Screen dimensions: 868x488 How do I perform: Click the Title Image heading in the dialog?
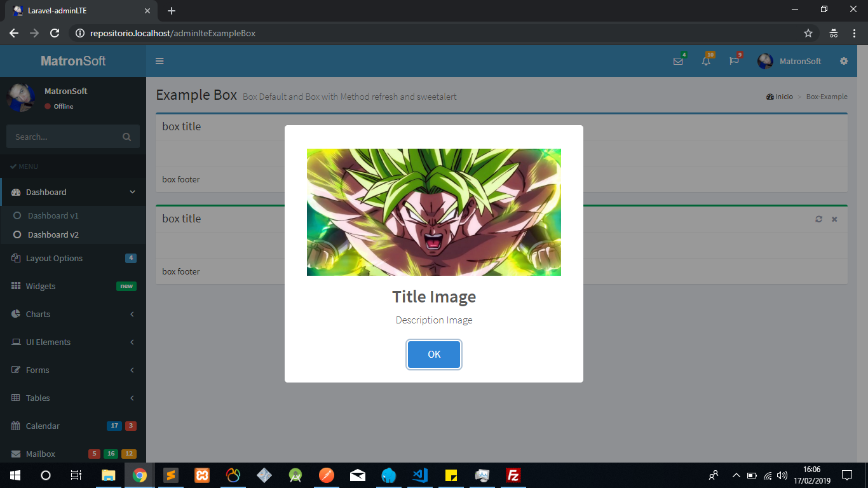434,297
